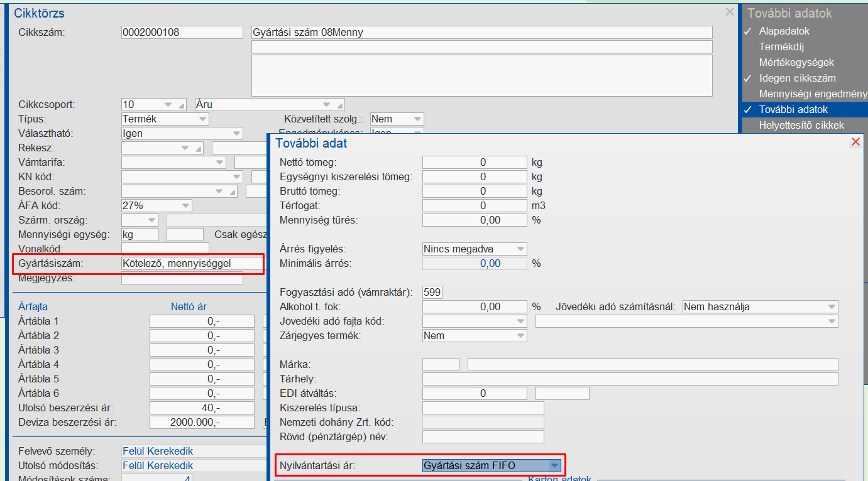
Task: Open the Választható dropdown showing Igen
Action: [236, 134]
